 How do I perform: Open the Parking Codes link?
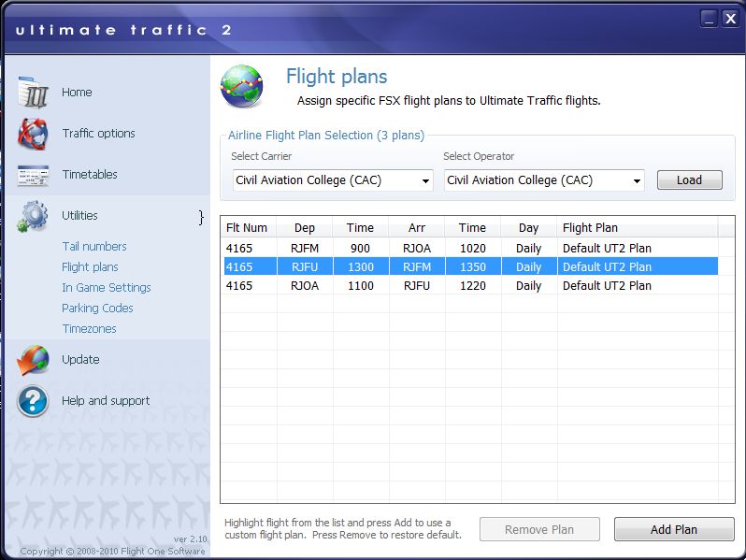click(x=97, y=309)
